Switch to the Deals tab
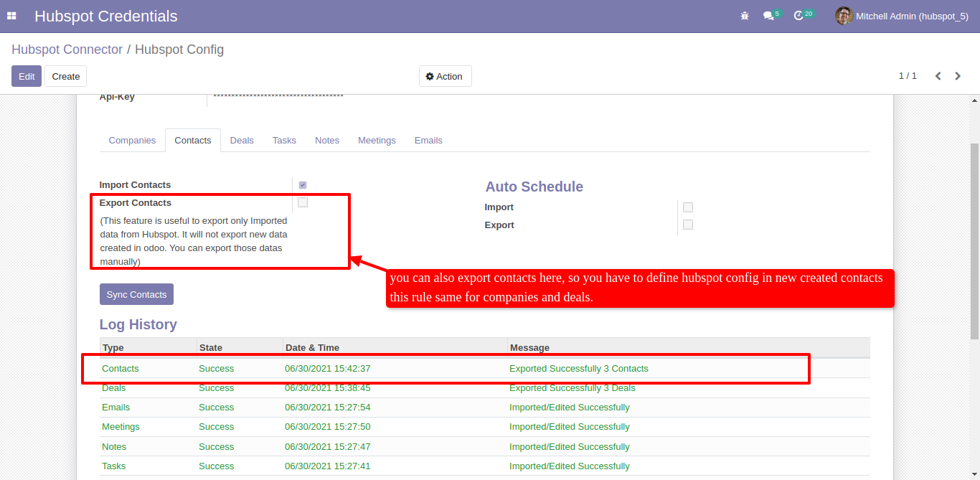 (x=242, y=141)
